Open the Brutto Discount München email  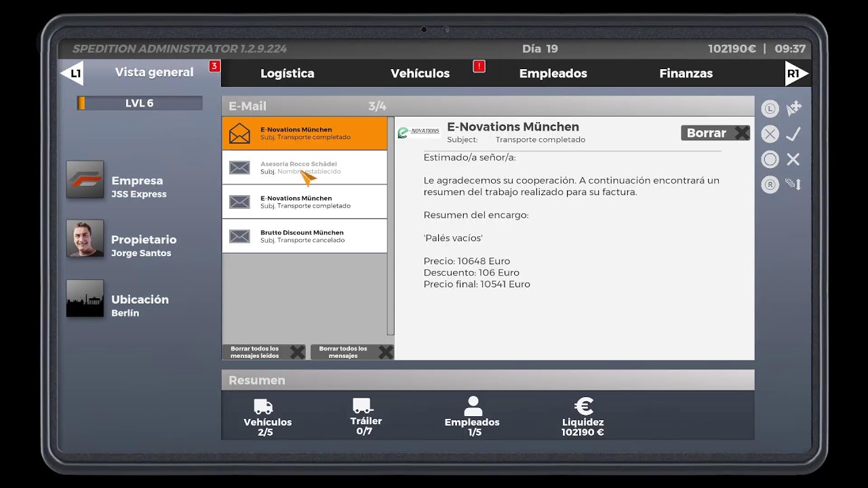(304, 236)
